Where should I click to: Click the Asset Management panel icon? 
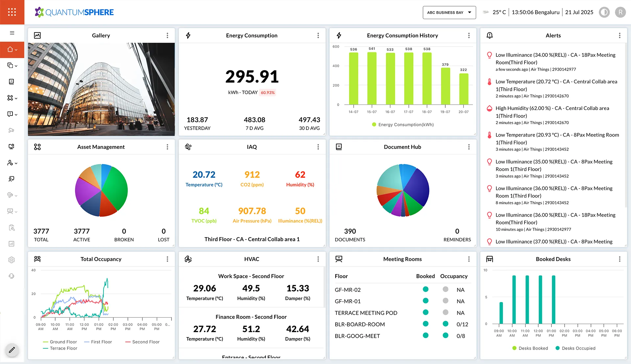(37, 147)
